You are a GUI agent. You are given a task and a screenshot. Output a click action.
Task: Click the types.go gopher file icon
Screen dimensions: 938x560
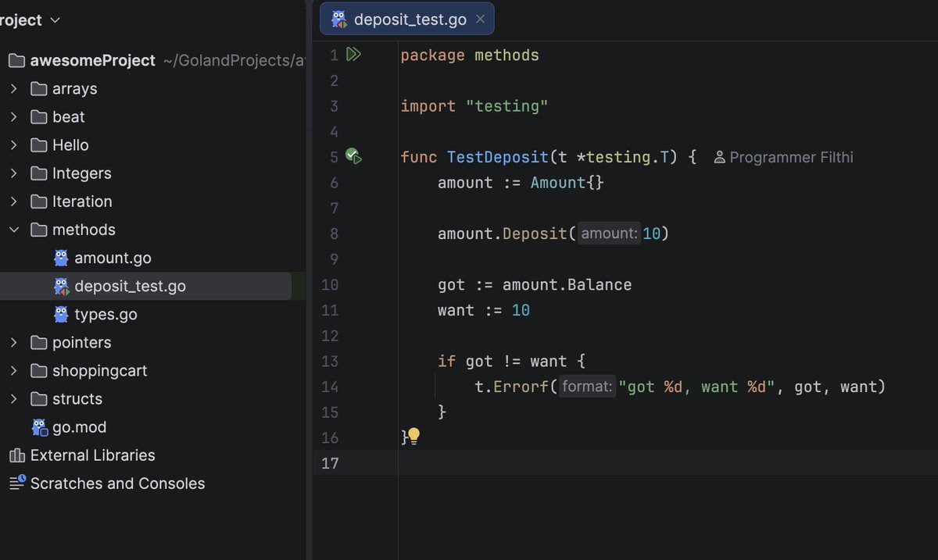coord(61,314)
